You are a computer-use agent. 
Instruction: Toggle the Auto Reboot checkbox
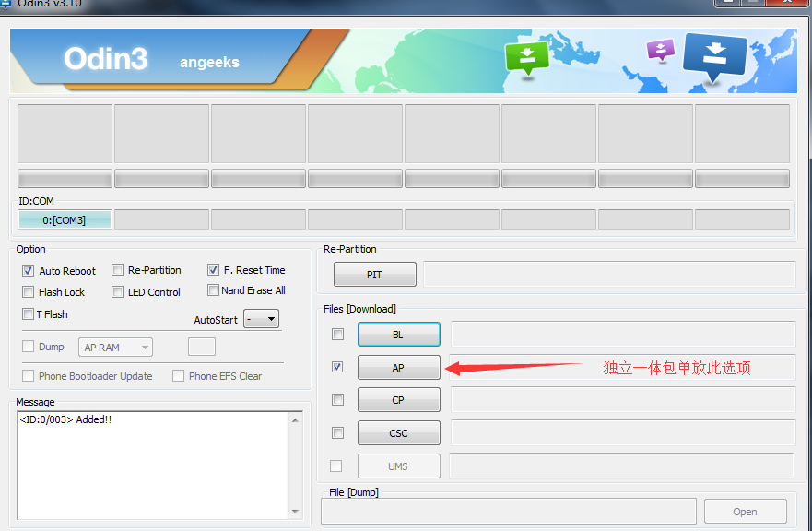click(28, 270)
